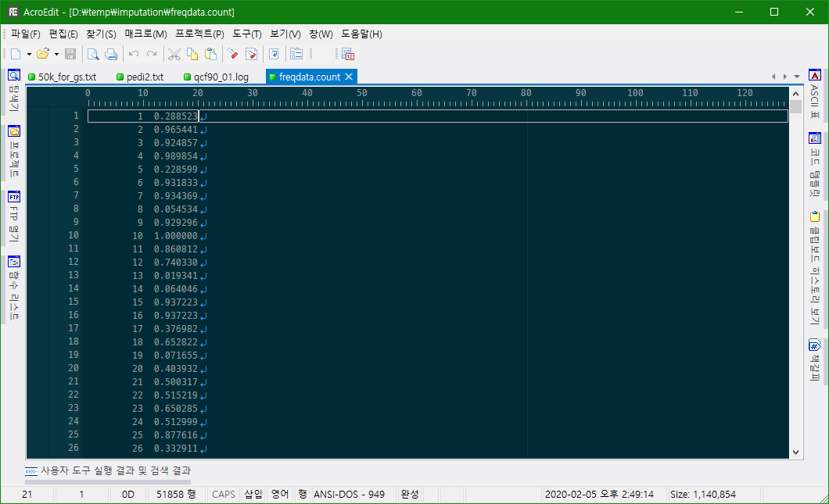Open a file with the folder icon

pos(43,54)
